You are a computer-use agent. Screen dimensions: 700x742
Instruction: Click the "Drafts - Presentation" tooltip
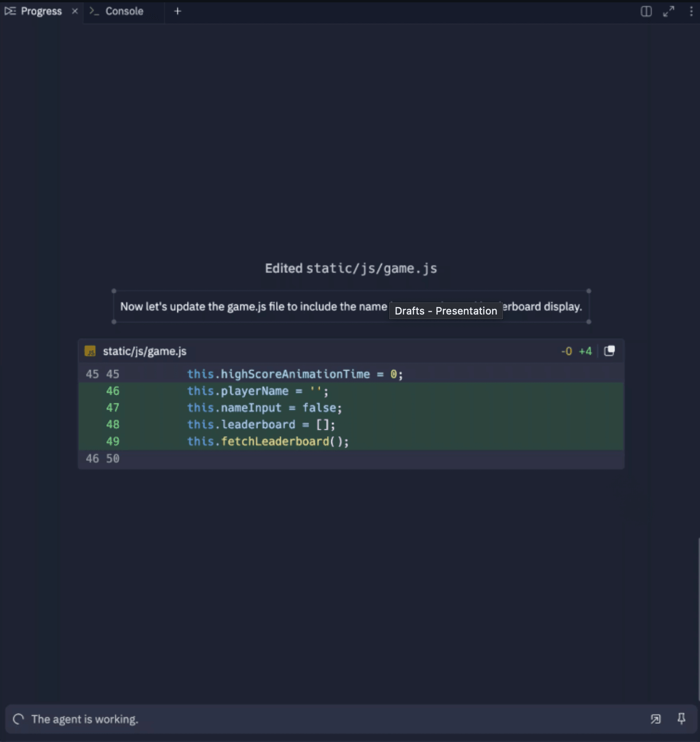[x=446, y=311]
